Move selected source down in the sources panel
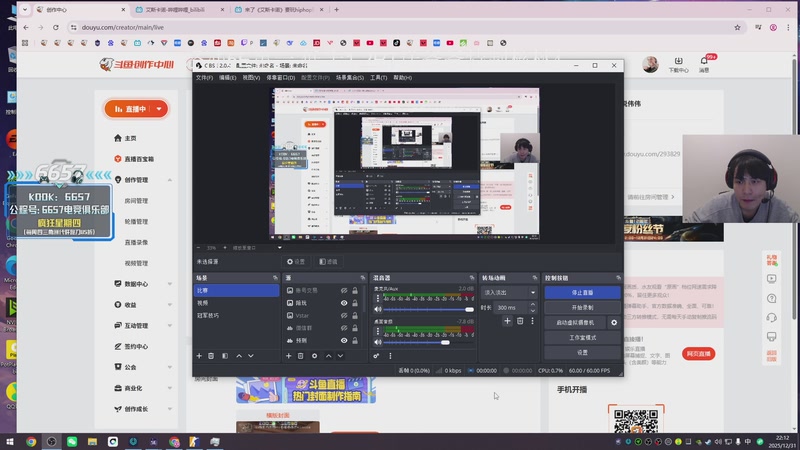 [x=340, y=356]
